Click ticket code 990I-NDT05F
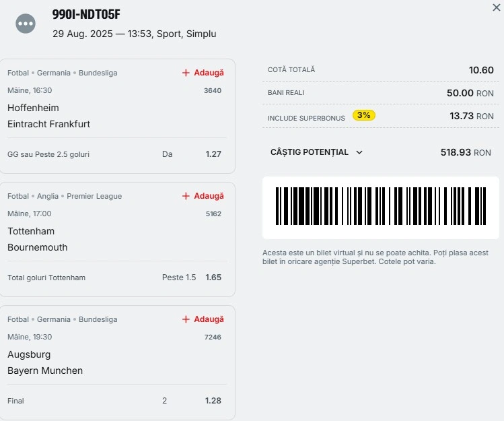Image resolution: width=504 pixels, height=421 pixels. tap(86, 15)
